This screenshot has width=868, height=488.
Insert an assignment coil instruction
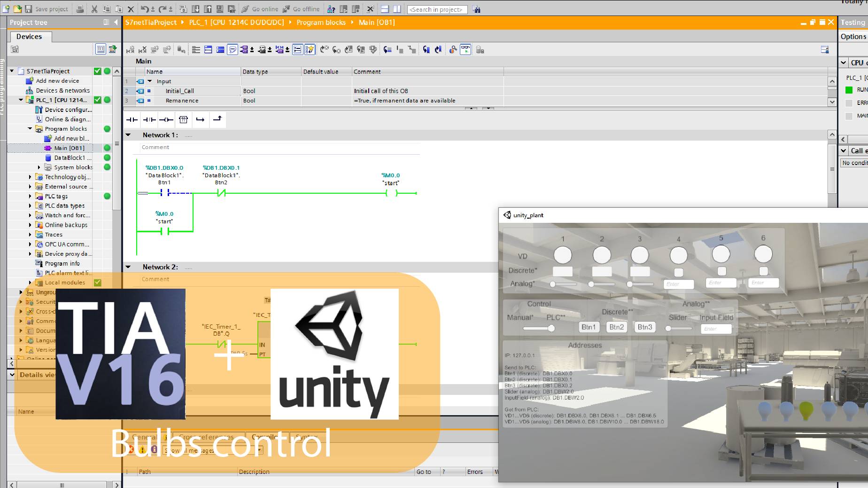coord(166,119)
